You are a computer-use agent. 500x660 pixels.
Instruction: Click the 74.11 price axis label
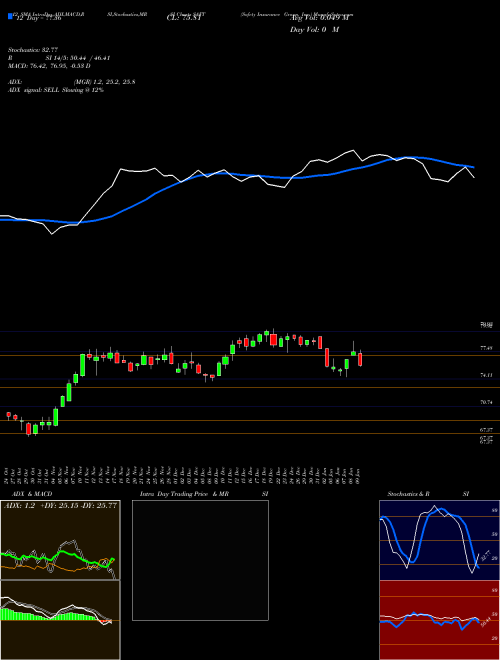pyautogui.click(x=487, y=375)
